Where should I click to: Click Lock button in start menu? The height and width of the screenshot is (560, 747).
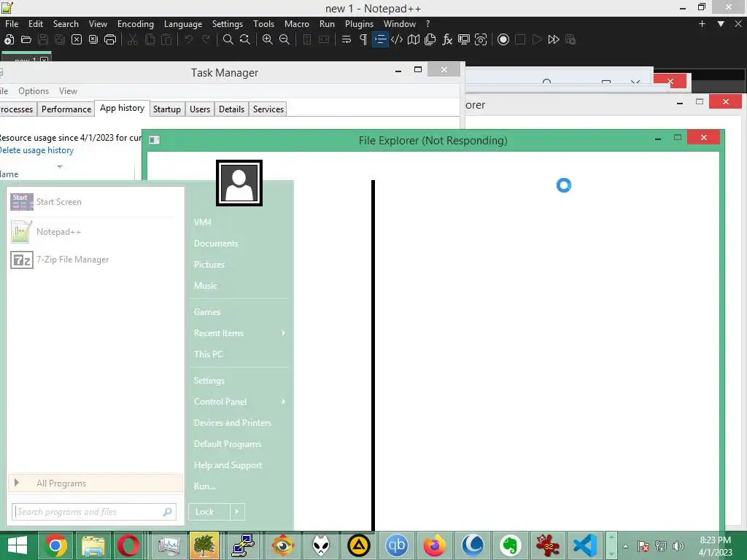[x=209, y=512]
